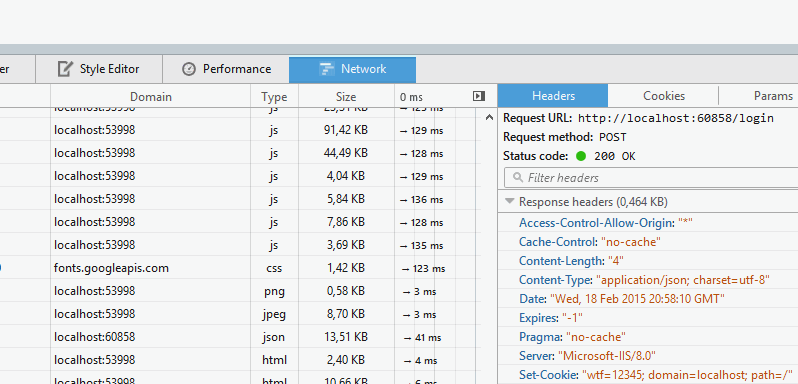The image size is (798, 384).
Task: Switch to the Cookies details tab
Action: [664, 96]
